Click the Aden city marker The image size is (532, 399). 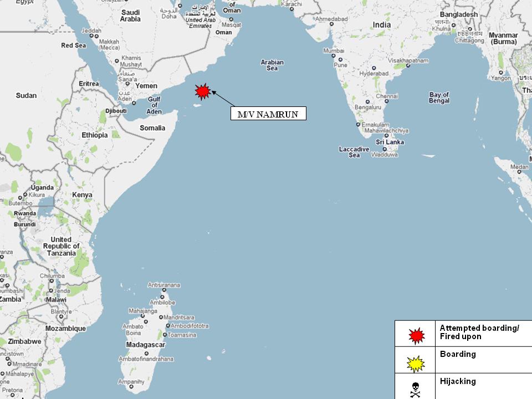pyautogui.click(x=134, y=103)
